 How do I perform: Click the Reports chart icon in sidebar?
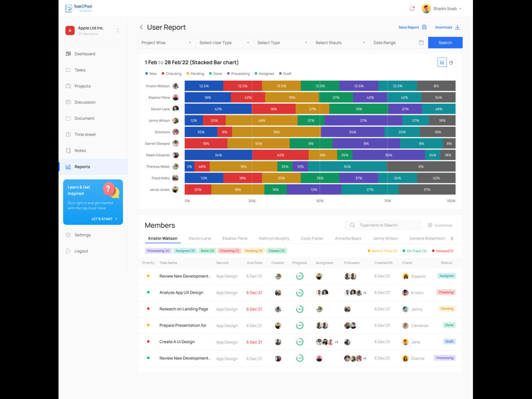pos(68,167)
